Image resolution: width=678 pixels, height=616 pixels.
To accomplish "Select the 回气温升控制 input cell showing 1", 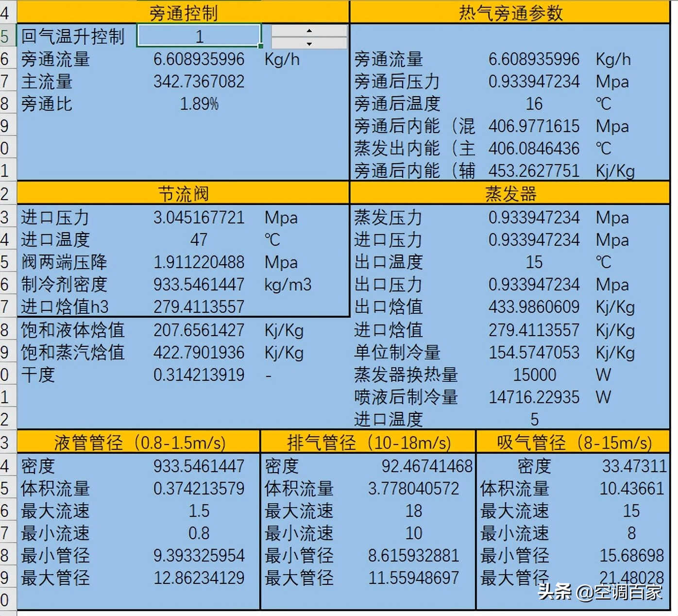I will [x=199, y=35].
